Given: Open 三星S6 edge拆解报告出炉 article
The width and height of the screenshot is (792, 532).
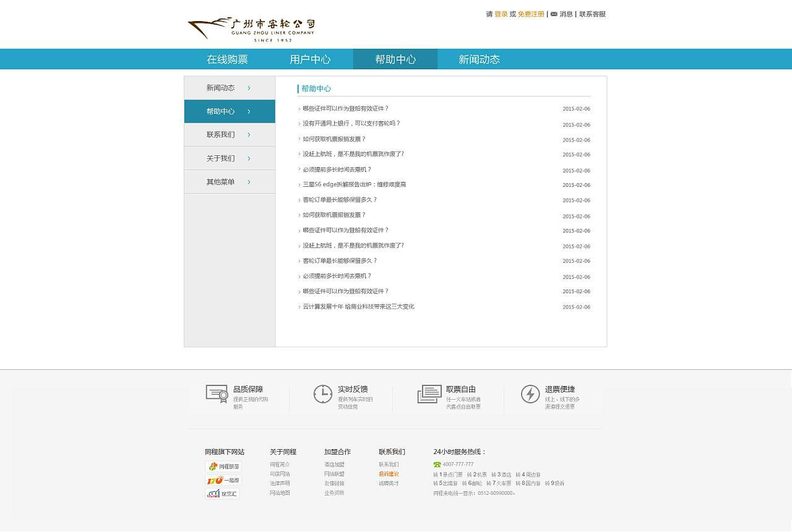Looking at the screenshot, I should (x=355, y=185).
